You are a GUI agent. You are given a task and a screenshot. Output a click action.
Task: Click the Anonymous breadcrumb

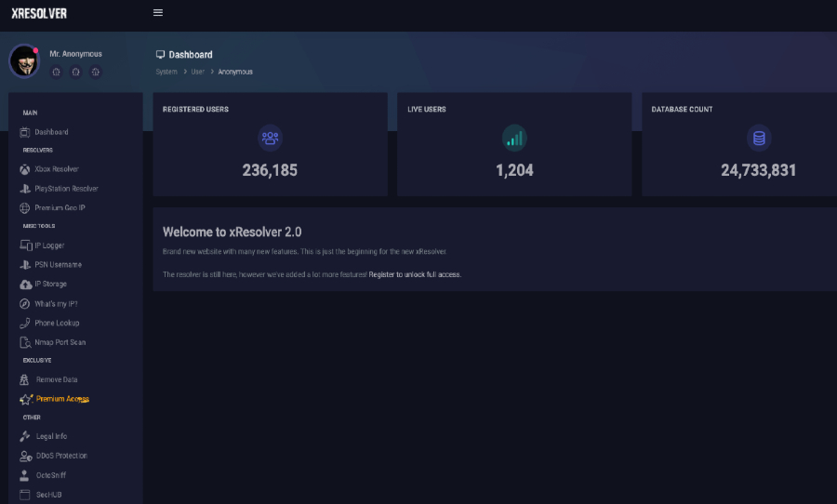tap(235, 72)
